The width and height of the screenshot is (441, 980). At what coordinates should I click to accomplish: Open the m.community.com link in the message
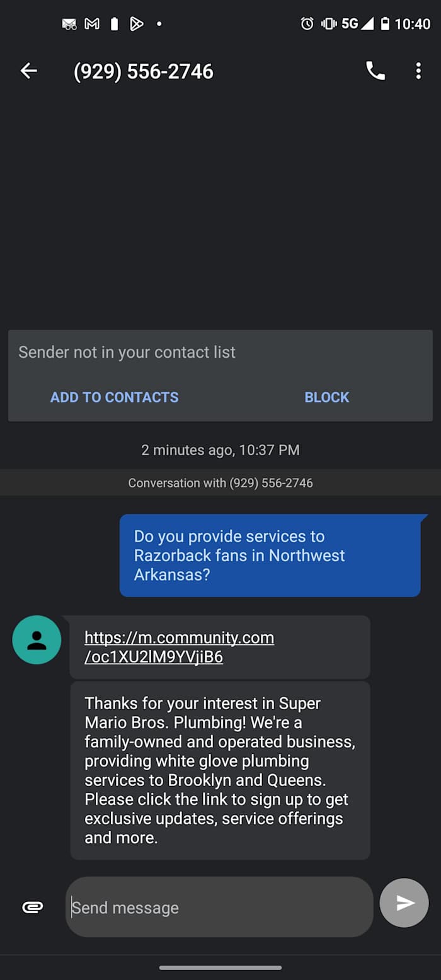click(x=179, y=647)
